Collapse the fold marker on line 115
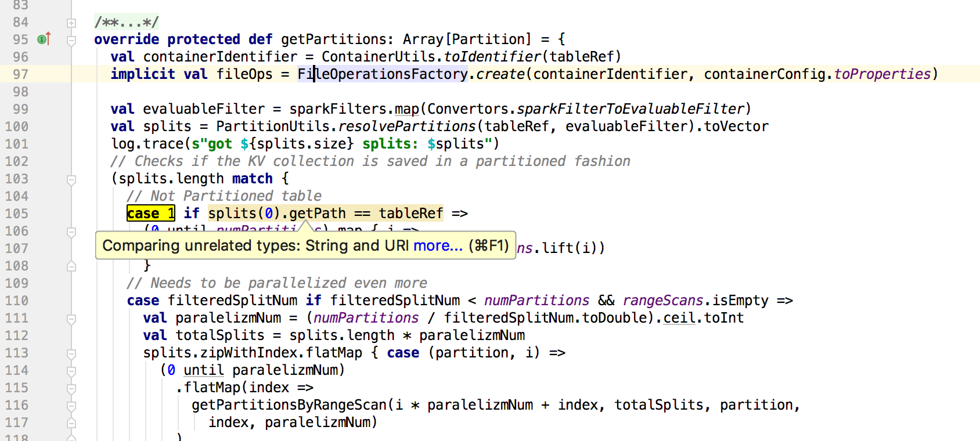This screenshot has width=980, height=441. point(71,389)
